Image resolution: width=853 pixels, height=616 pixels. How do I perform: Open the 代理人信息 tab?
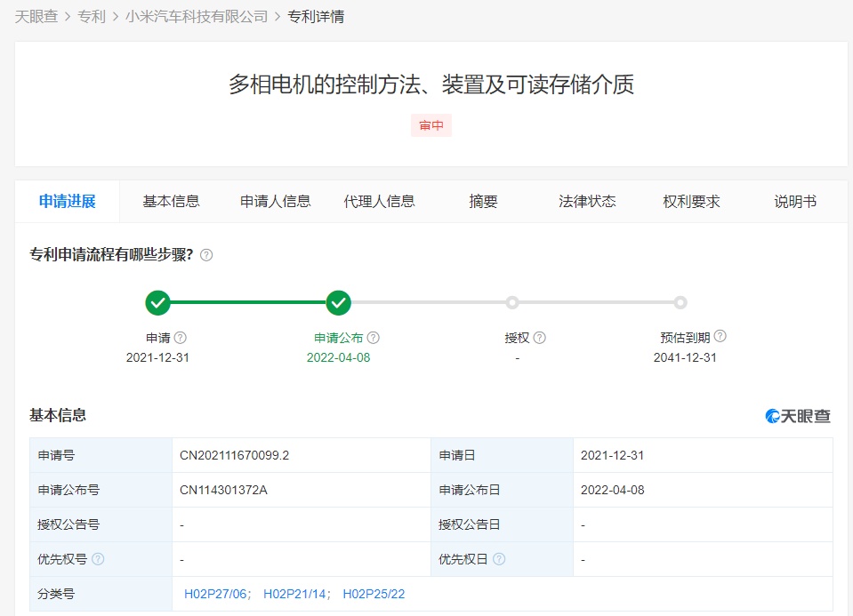tap(379, 202)
